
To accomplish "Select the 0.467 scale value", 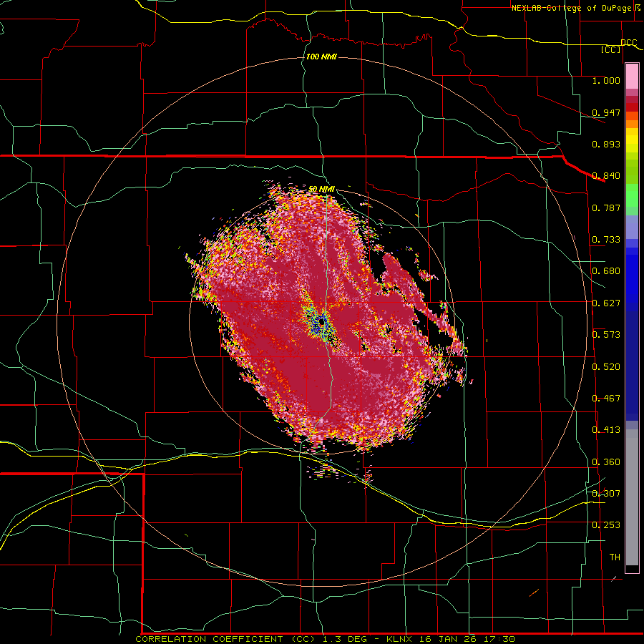I will click(x=606, y=399).
